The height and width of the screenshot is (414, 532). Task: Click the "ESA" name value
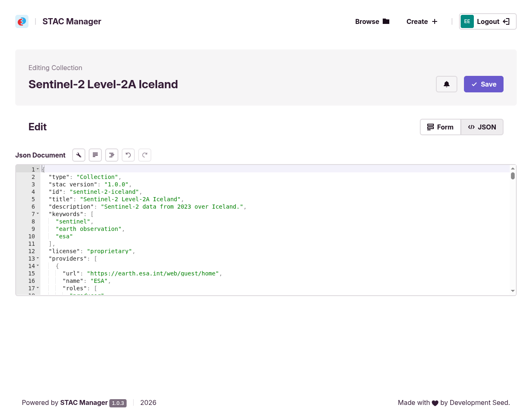click(x=99, y=281)
